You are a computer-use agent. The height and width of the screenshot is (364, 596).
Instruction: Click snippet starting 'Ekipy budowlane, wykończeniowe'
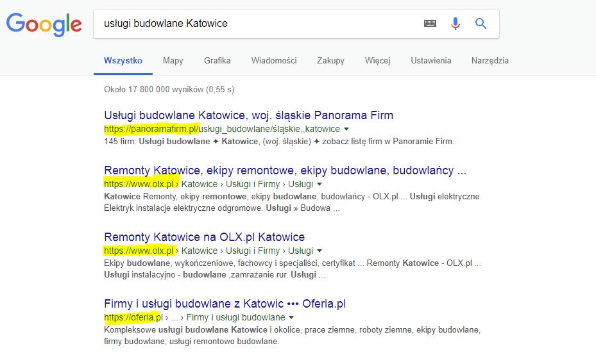pyautogui.click(x=293, y=269)
